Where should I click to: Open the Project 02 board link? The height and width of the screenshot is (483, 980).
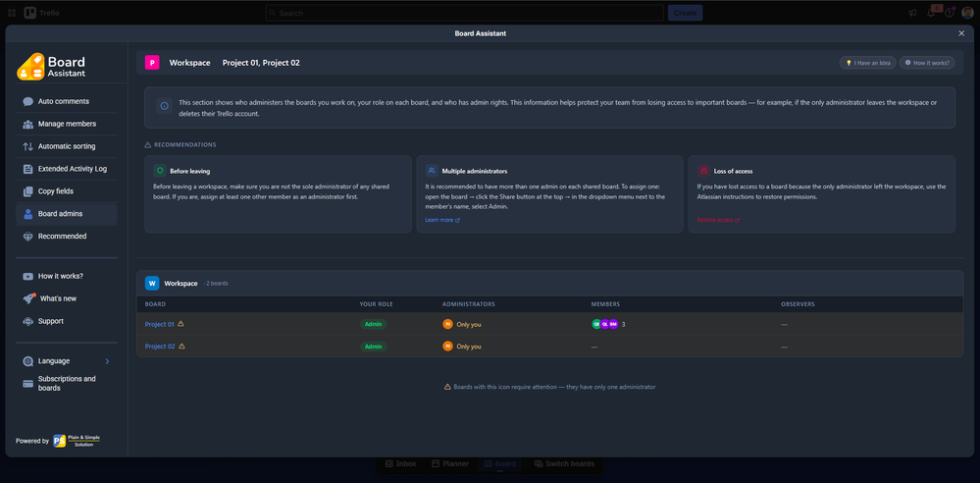(x=159, y=346)
